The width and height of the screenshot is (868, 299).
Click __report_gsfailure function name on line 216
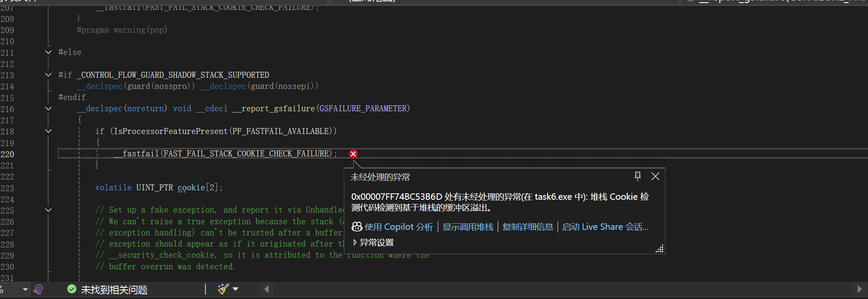pyautogui.click(x=274, y=109)
